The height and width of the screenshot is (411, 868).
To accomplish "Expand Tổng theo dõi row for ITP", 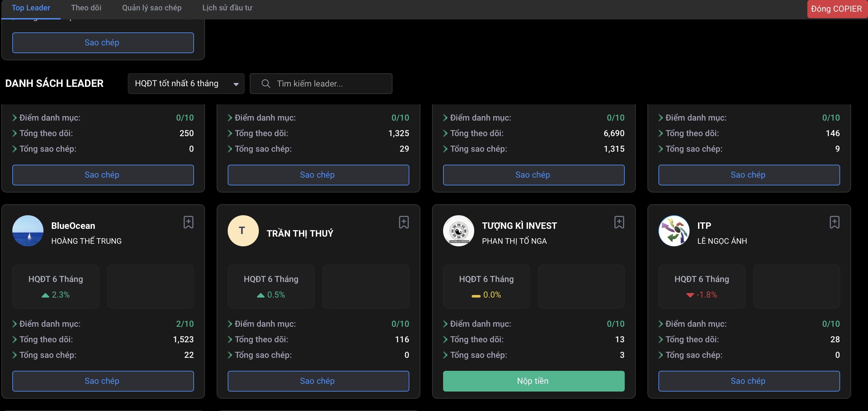I will (660, 339).
